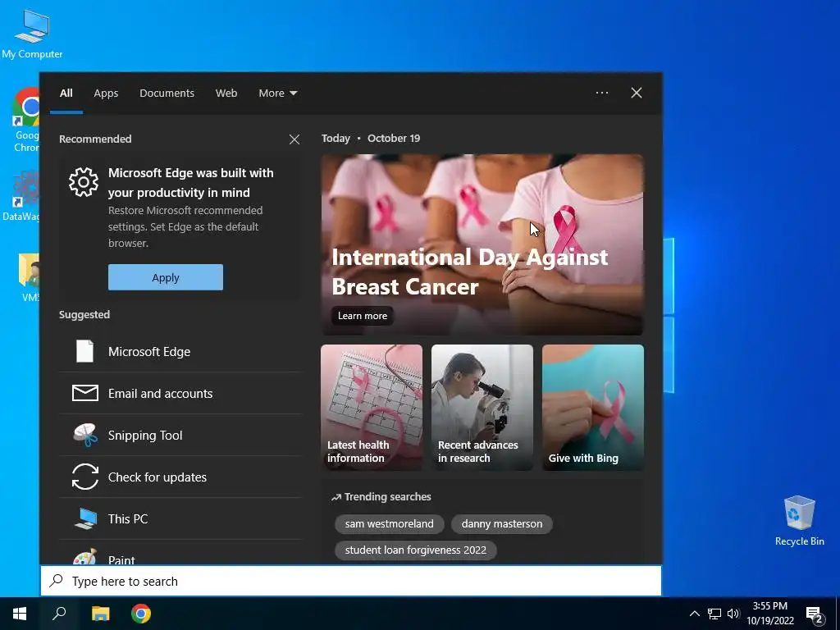Show hidden system tray icons

[x=694, y=614]
